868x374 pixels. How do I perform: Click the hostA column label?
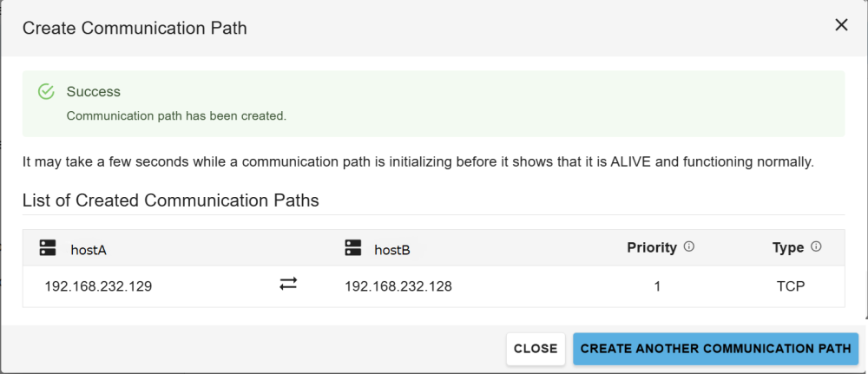(89, 250)
